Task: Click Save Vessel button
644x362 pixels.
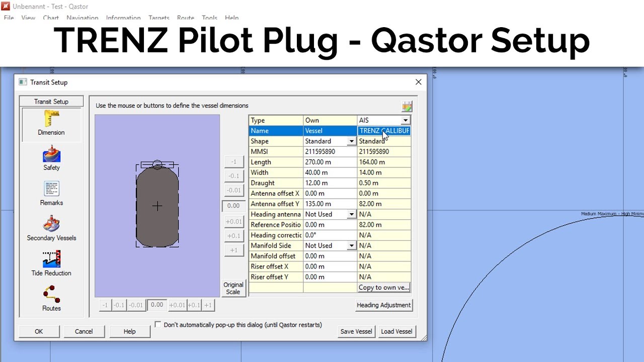Action: click(x=356, y=331)
